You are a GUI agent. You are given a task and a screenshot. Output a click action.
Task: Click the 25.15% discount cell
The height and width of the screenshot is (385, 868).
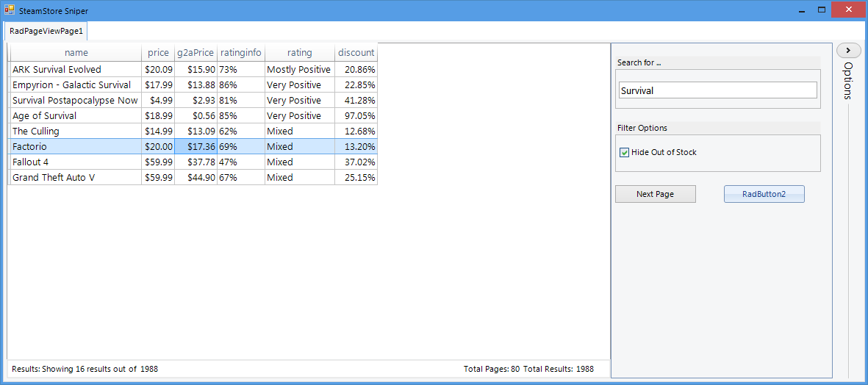(356, 178)
